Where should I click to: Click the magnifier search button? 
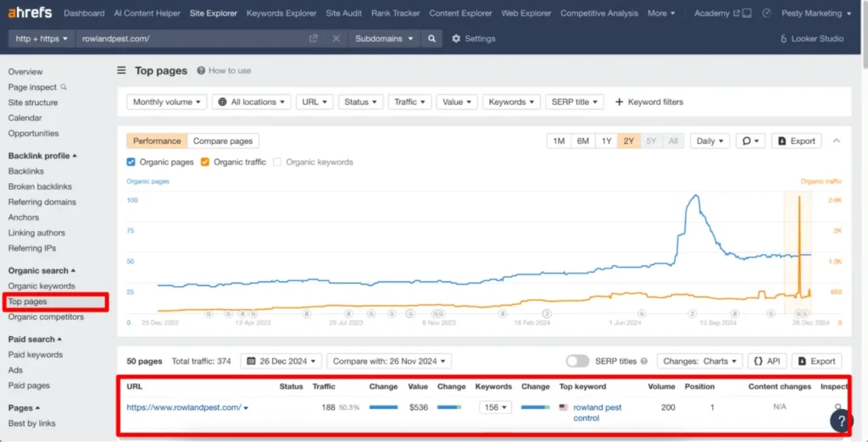click(x=431, y=39)
